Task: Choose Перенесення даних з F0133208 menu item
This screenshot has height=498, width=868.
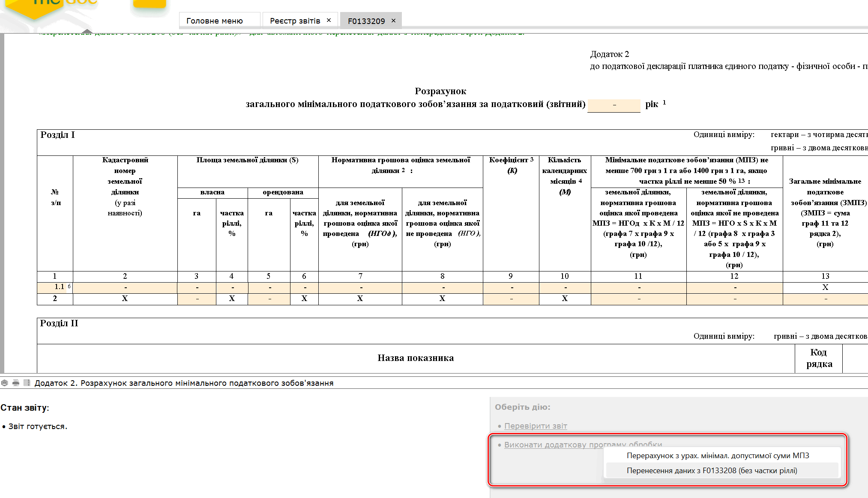Action: [x=712, y=470]
